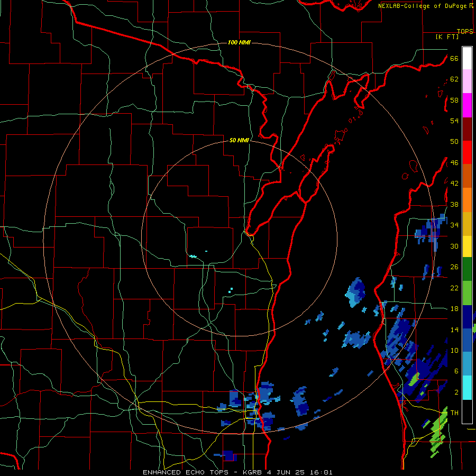This screenshot has height=476, width=476.
Task: Click the yellow swatch in the color scale
Action: point(467,246)
